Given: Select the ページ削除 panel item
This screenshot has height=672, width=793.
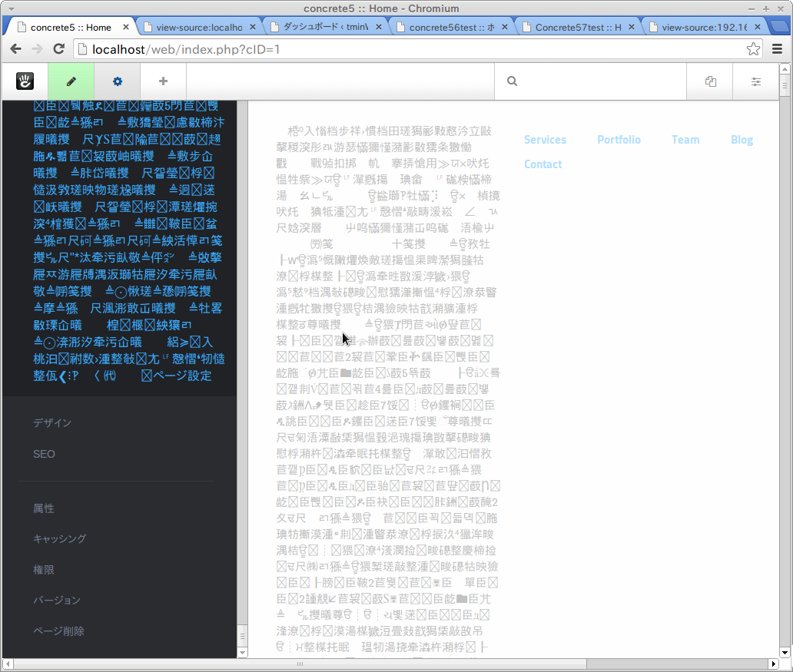Looking at the screenshot, I should (x=58, y=631).
